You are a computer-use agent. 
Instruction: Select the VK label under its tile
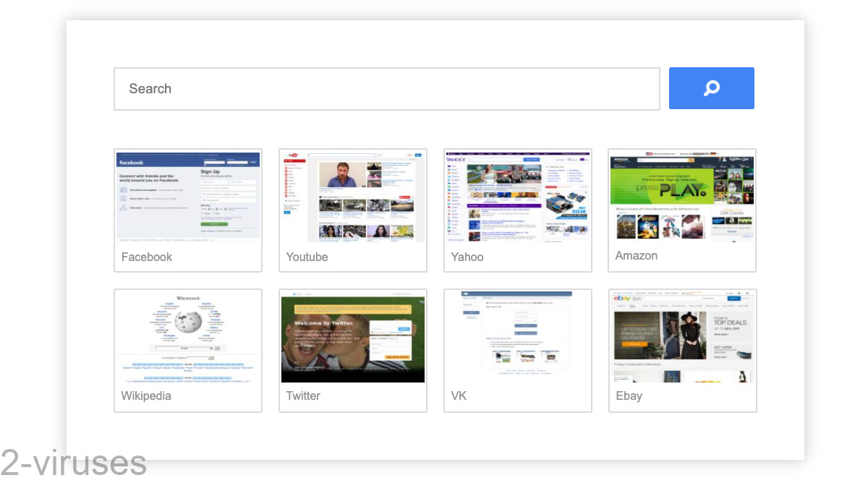point(459,396)
